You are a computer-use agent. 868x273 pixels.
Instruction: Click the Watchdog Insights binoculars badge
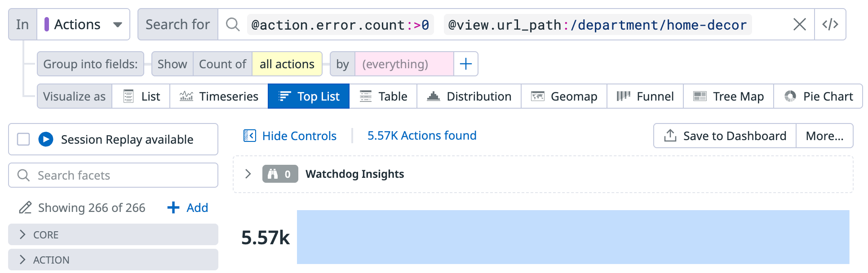coord(280,174)
